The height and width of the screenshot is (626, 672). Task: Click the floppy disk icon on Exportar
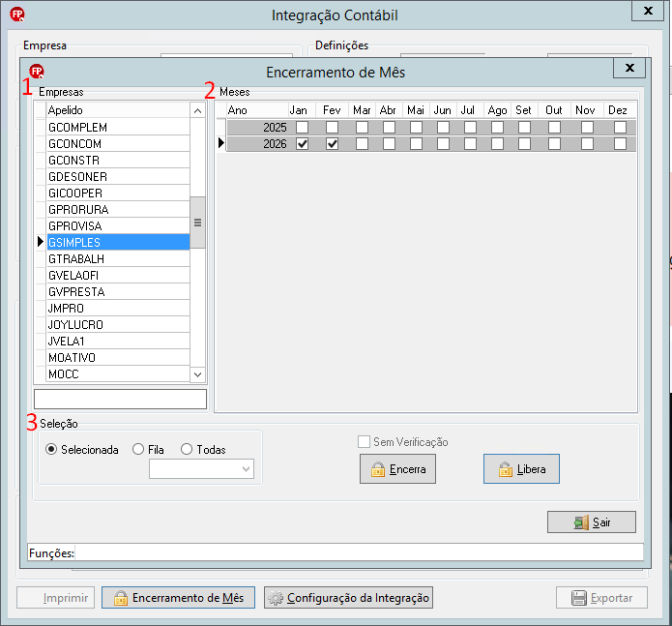[x=579, y=598]
